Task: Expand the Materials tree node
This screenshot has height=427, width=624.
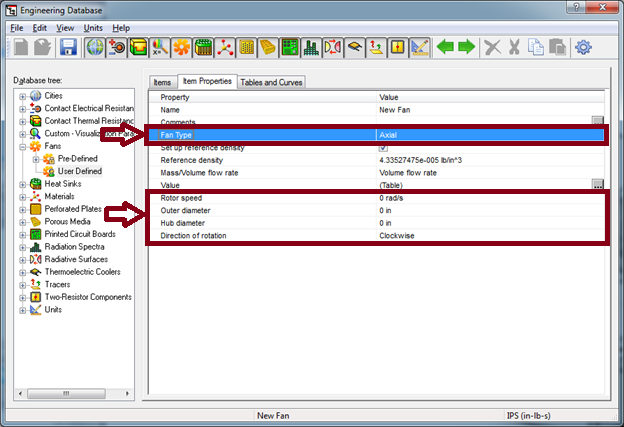Action: click(22, 197)
